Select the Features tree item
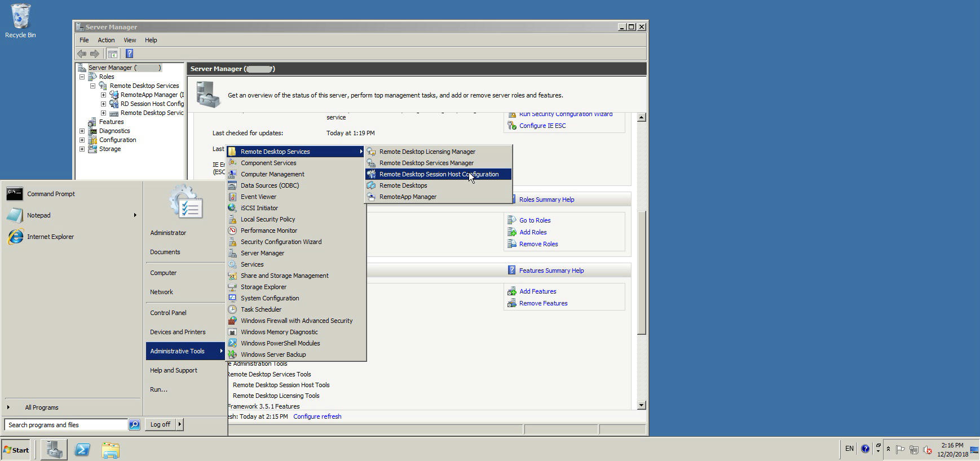 point(111,122)
